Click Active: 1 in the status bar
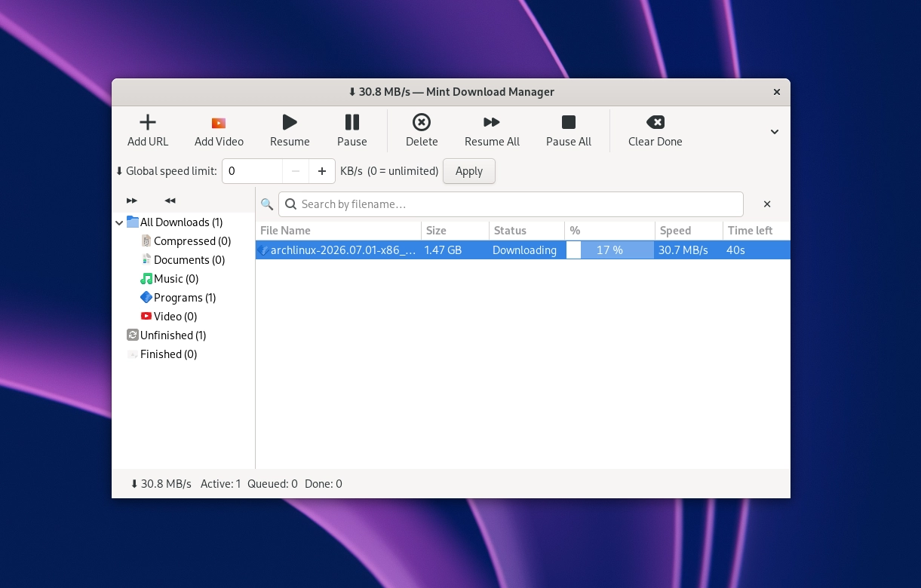This screenshot has width=921, height=588. [221, 484]
